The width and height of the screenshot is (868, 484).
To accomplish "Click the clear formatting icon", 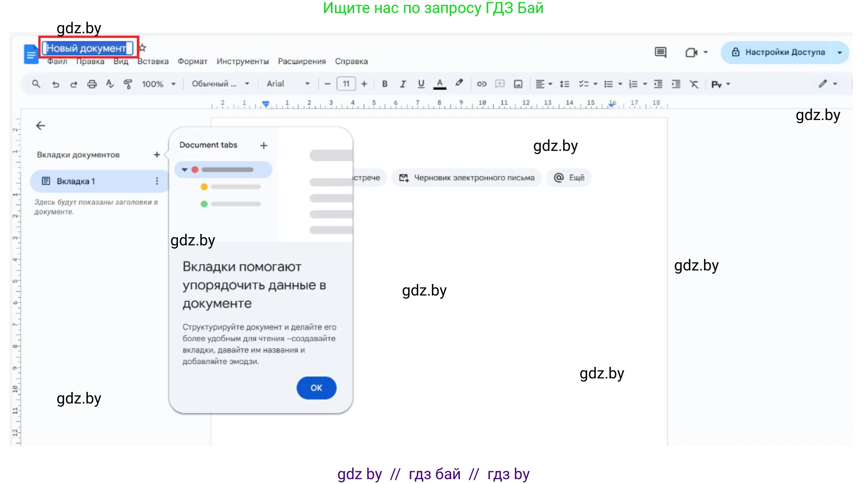I will click(694, 84).
